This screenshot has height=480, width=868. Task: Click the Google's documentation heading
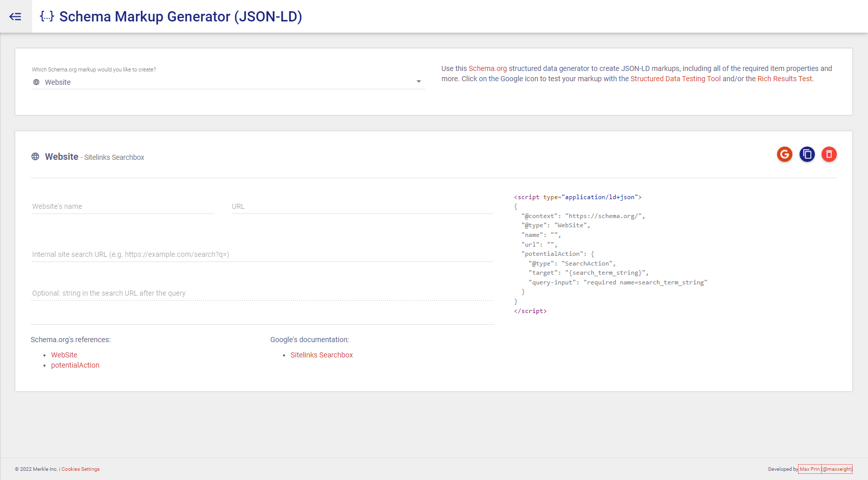[310, 340]
